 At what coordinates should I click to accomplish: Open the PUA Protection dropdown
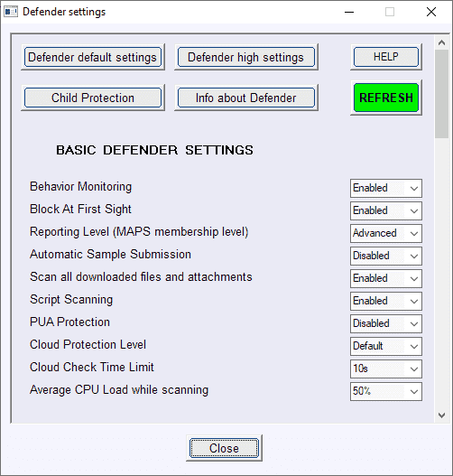tap(386, 323)
